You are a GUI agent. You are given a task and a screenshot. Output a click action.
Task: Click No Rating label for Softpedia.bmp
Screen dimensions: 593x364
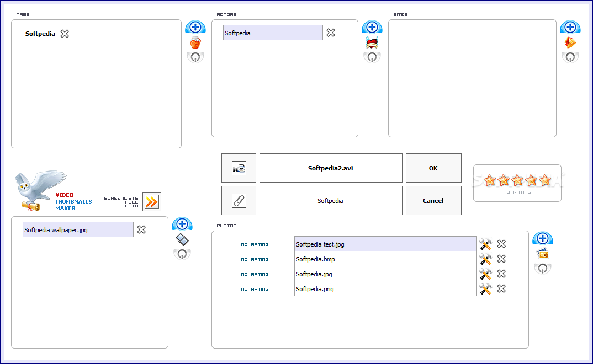tap(255, 259)
